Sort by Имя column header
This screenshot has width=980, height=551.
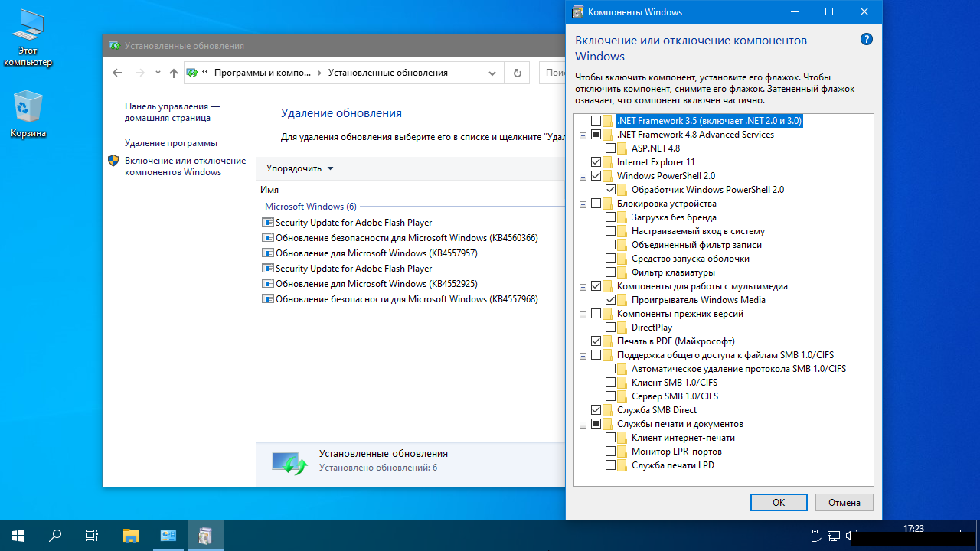269,190
